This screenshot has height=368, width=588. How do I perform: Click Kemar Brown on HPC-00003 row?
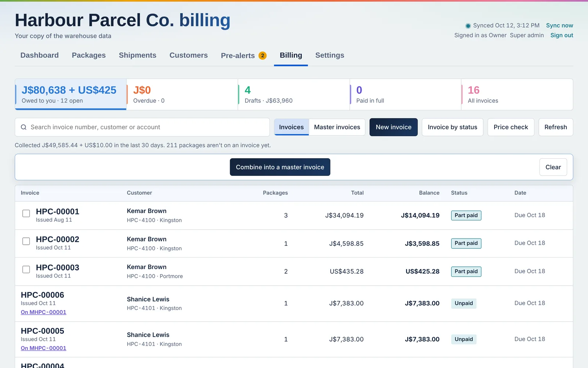tap(147, 267)
